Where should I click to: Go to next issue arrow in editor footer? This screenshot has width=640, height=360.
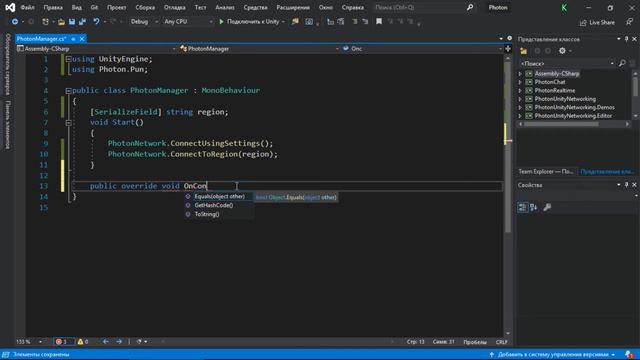tap(119, 342)
